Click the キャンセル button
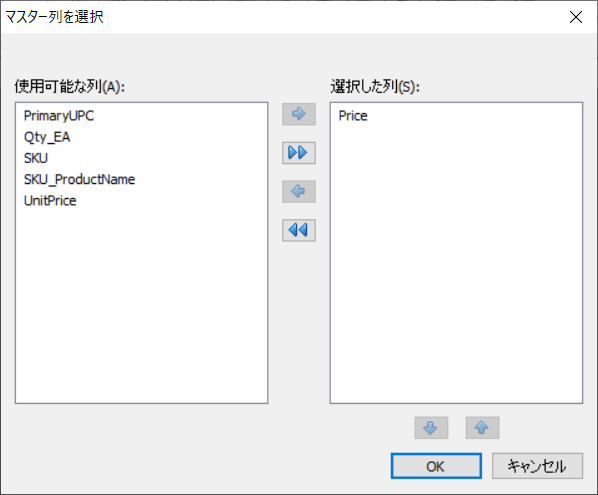The image size is (598, 495). tap(537, 466)
